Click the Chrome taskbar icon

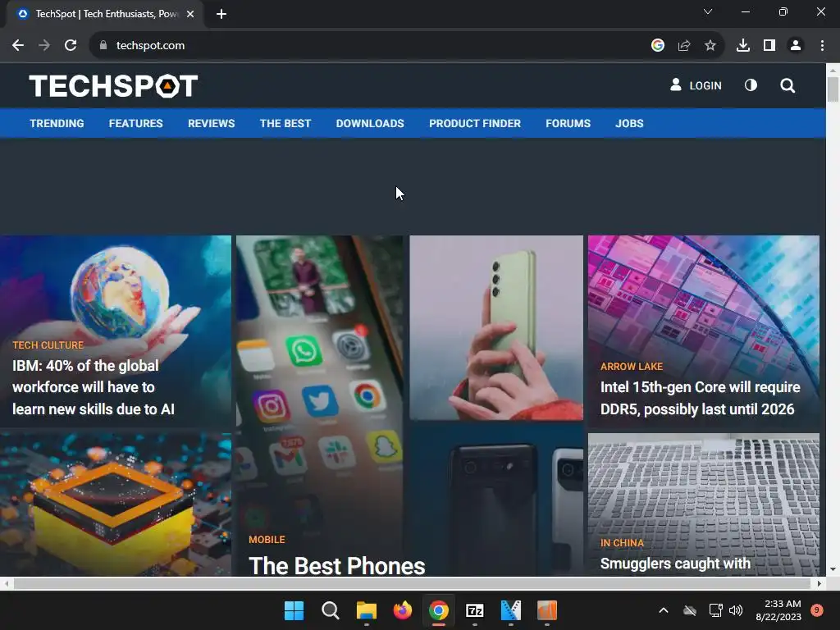439,610
